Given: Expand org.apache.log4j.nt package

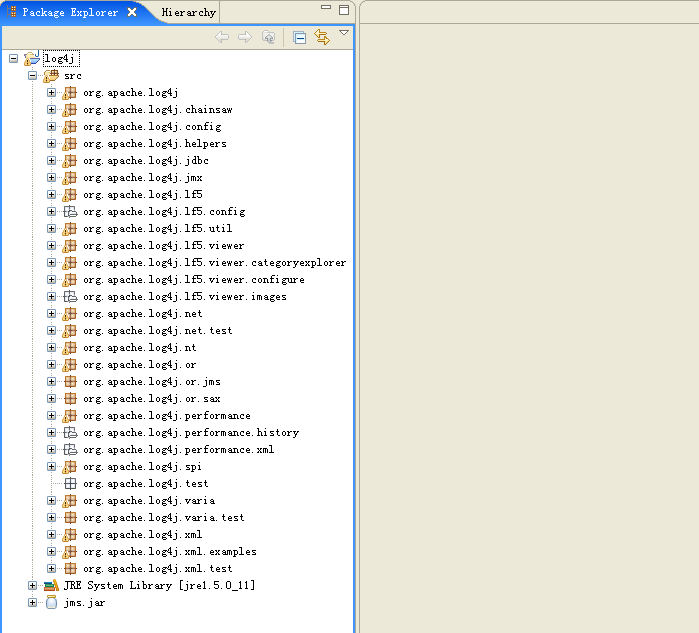Looking at the screenshot, I should click(x=52, y=348).
